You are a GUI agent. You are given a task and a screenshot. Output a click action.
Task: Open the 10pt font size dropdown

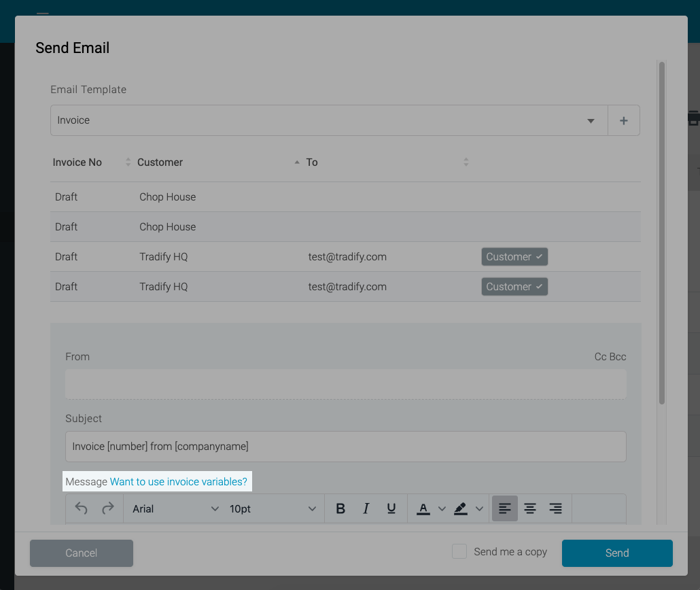tap(273, 508)
